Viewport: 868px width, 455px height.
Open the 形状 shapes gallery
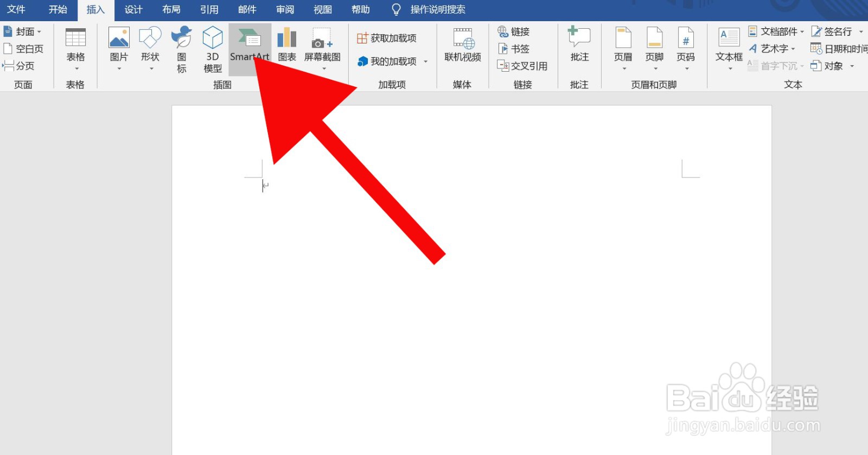pyautogui.click(x=150, y=49)
